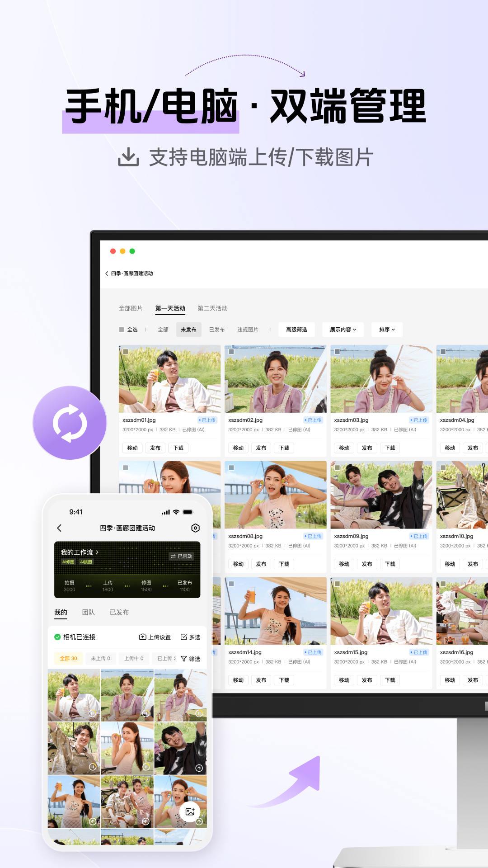This screenshot has height=868, width=488.
Task: Open 上传设置 upload settings
Action: click(x=155, y=637)
